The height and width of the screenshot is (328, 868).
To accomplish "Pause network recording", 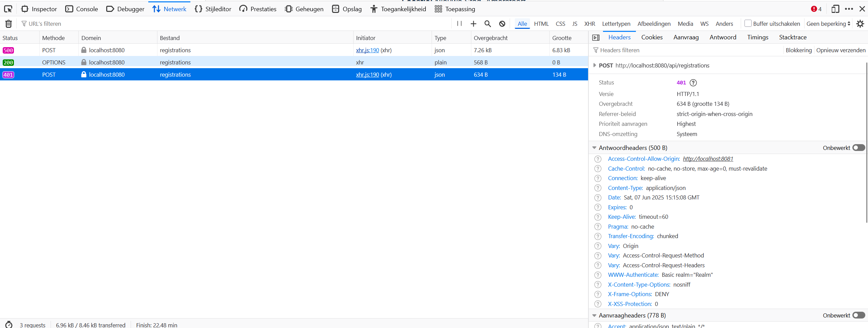I will (x=459, y=24).
